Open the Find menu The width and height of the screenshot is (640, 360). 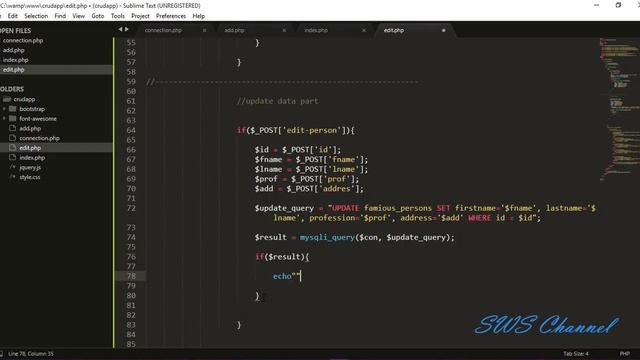pos(60,16)
